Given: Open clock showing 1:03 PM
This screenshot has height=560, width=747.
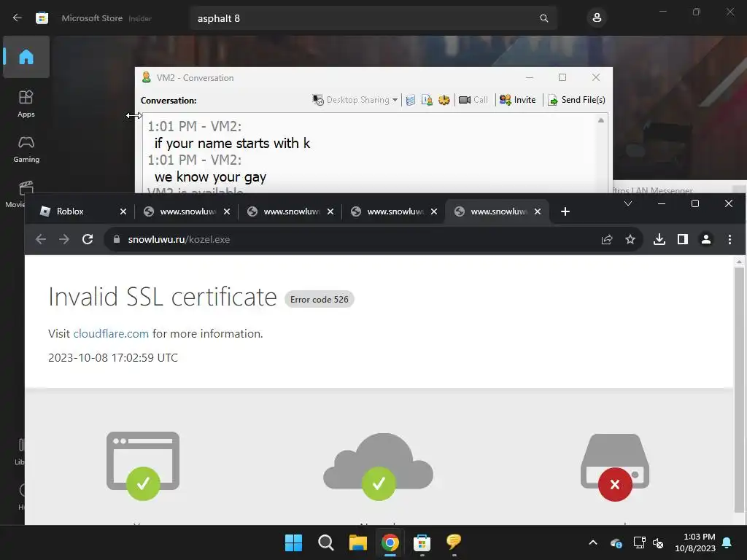Looking at the screenshot, I should pyautogui.click(x=695, y=542).
